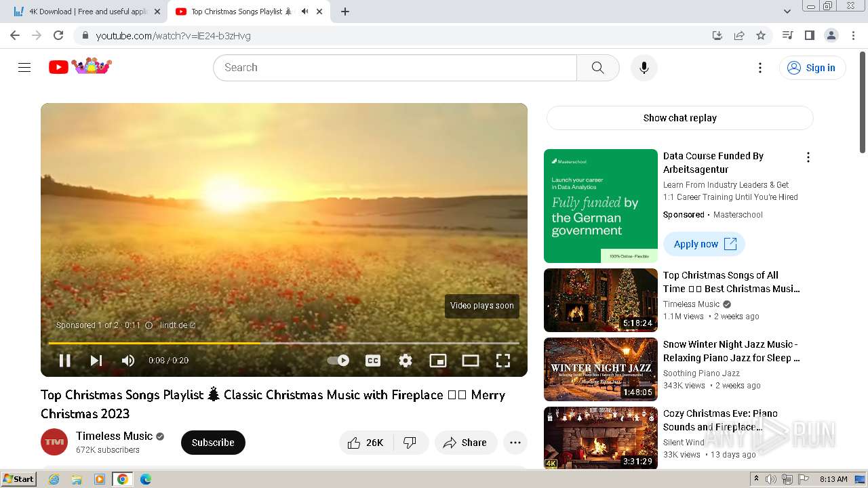The image size is (868, 488).
Task: Go to the YouTube home logo
Action: coord(80,66)
